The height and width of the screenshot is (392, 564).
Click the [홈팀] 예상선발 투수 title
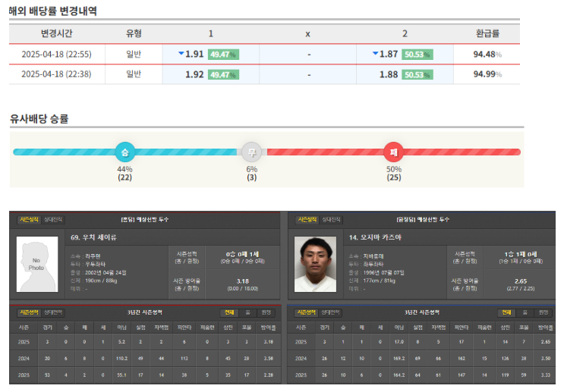coord(144,220)
